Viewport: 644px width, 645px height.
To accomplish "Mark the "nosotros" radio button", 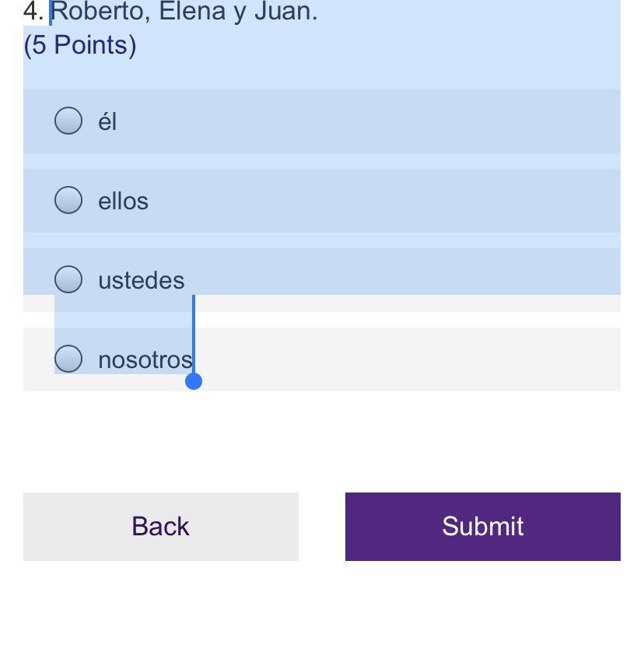I will coord(68,359).
